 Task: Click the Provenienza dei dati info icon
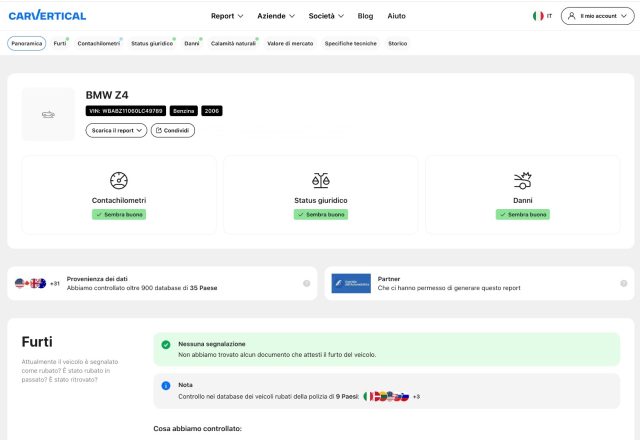point(307,283)
